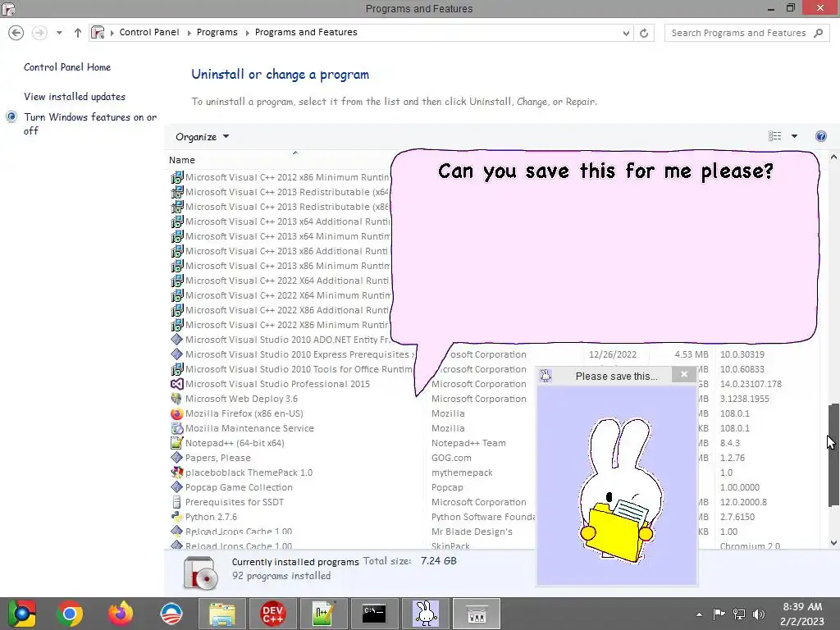Open Firefox from the taskbar
The image size is (840, 630).
[121, 614]
